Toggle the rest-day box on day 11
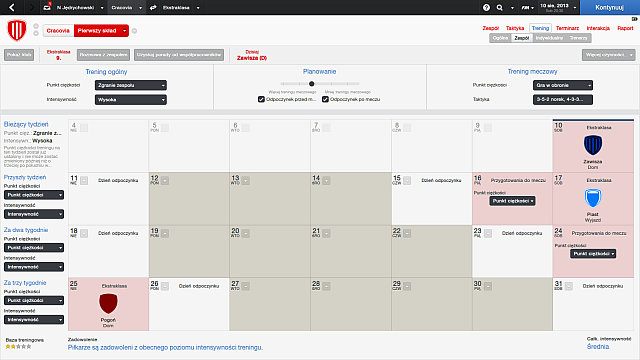This screenshot has width=640, height=360. (84, 180)
